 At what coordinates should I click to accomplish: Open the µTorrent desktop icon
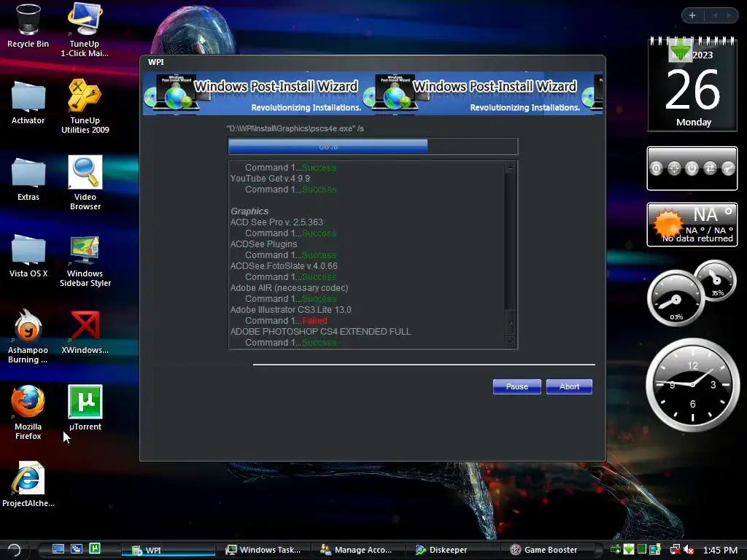85,408
